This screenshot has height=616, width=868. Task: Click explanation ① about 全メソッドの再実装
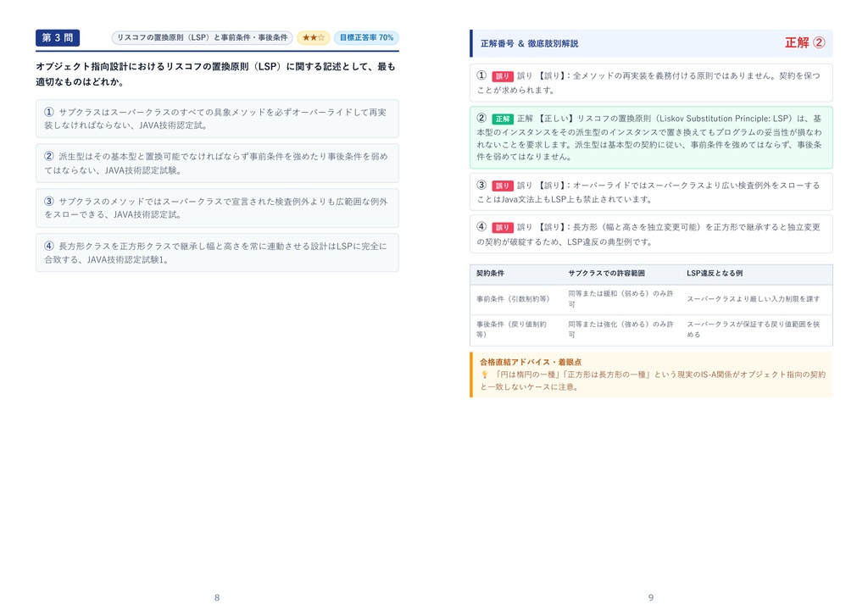tap(651, 83)
